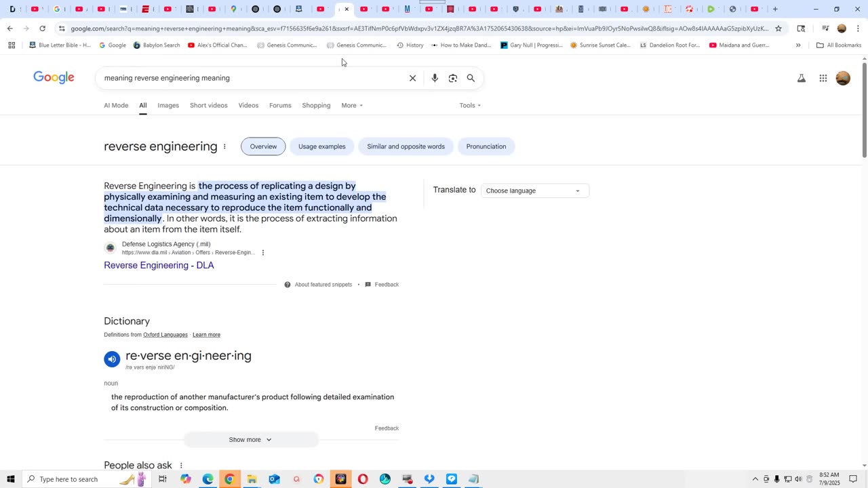Open Windows Start menu
The image size is (868, 488).
(x=11, y=479)
